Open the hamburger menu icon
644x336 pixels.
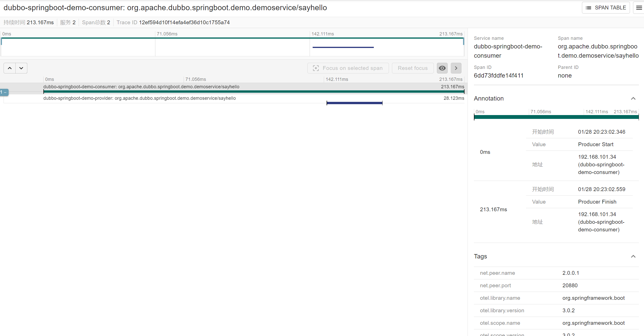(639, 8)
